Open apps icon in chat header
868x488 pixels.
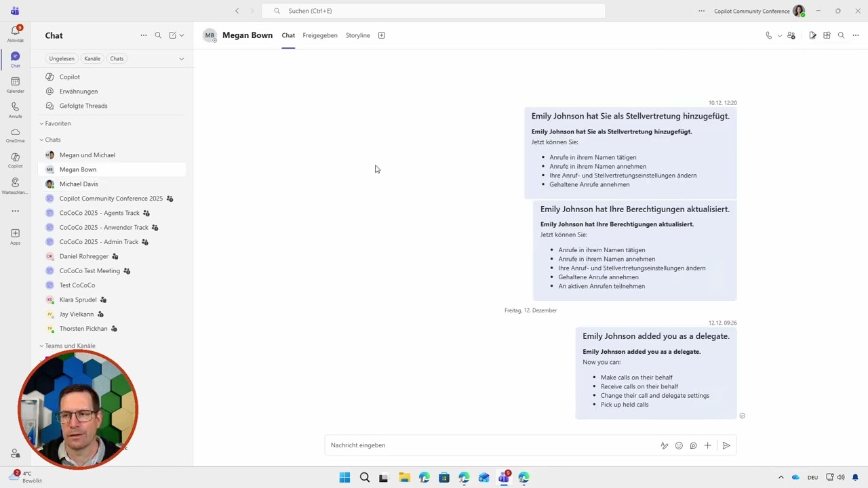tap(827, 35)
